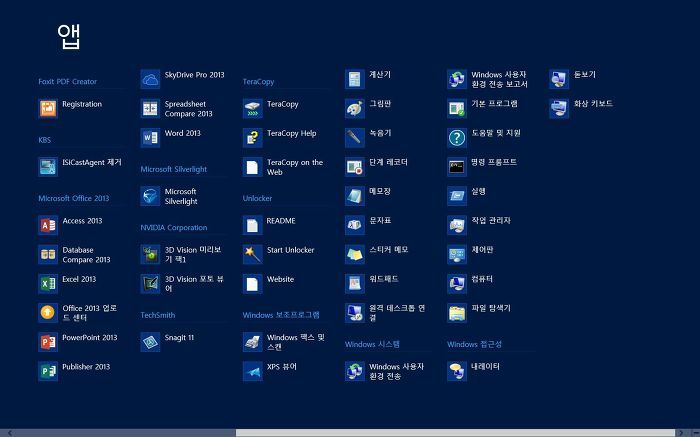Screen dimensions: 700x437
Task: Select the TechSmith group header
Action: coord(158,315)
